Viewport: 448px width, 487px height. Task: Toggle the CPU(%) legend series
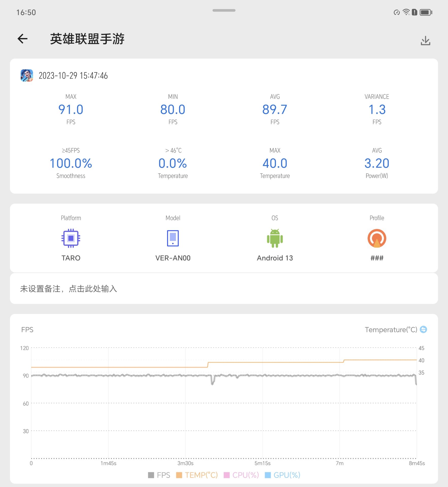241,475
